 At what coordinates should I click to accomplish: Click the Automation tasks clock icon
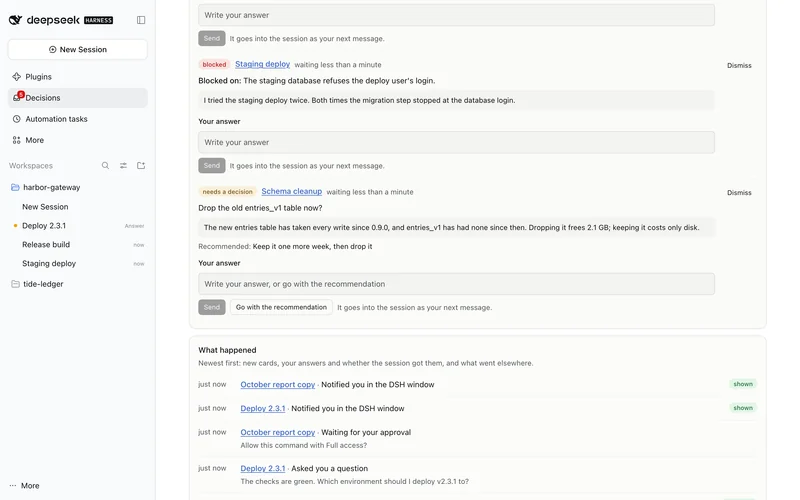[x=16, y=119]
